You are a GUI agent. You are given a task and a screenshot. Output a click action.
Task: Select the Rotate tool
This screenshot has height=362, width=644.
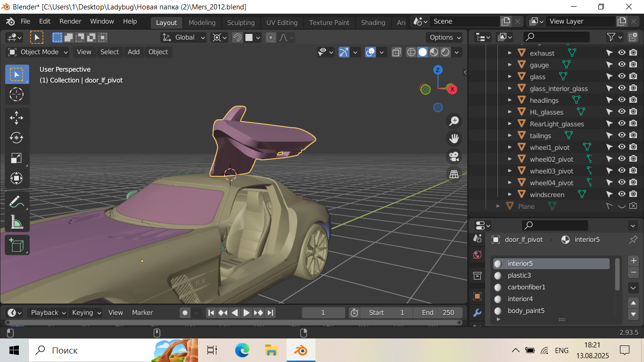click(x=17, y=138)
